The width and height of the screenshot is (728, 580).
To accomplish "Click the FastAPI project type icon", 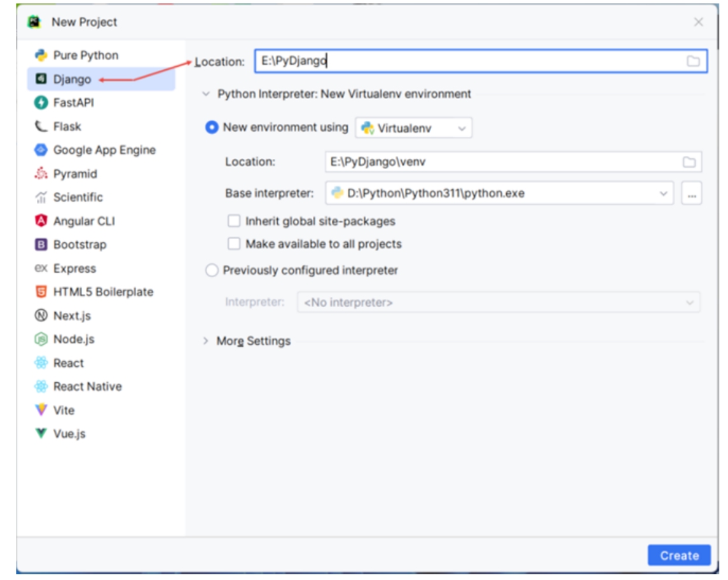I will click(41, 102).
